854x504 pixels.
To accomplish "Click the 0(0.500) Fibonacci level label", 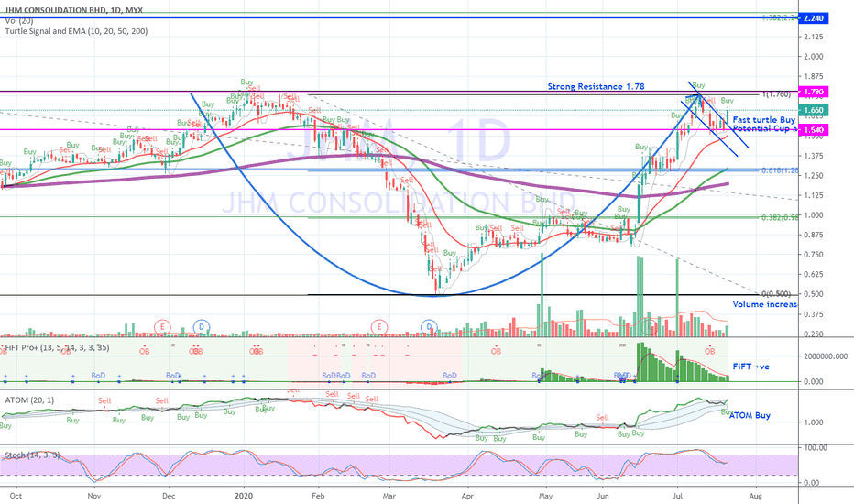I will (x=776, y=294).
